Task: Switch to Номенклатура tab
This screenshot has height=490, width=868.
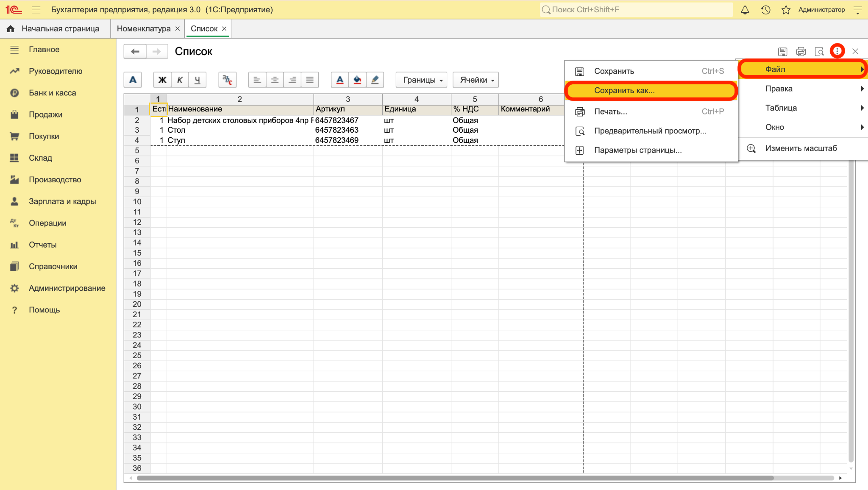Action: (x=144, y=28)
